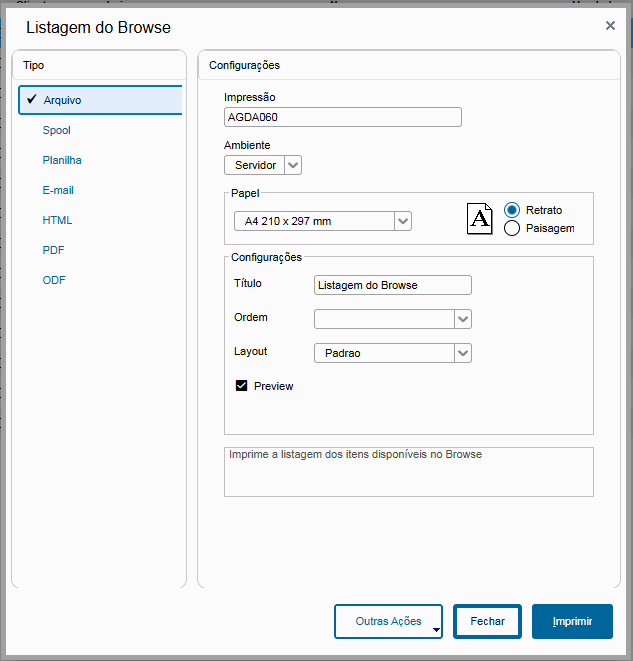Screen dimensions: 633x661
Task: Uncheck the Preview checkbox
Action: 241,386
